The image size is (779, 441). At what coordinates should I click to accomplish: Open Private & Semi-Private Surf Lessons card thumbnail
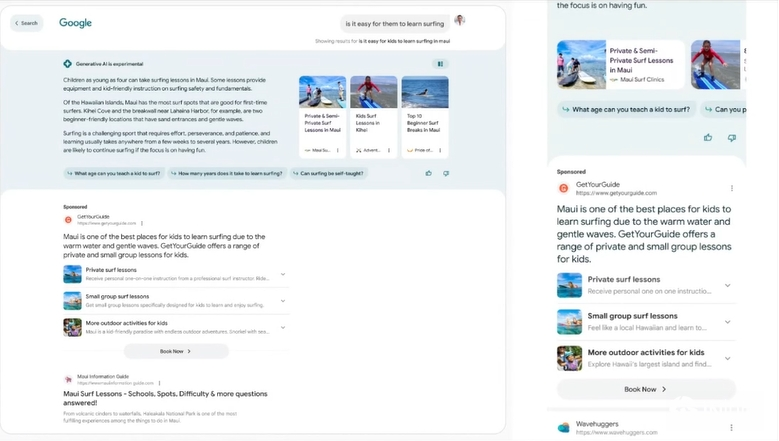coord(322,92)
